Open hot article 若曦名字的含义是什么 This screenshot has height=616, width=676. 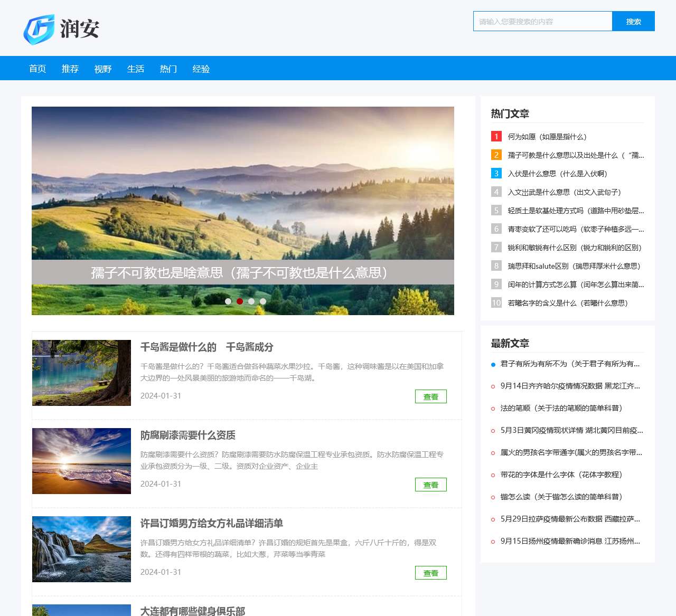click(x=568, y=303)
